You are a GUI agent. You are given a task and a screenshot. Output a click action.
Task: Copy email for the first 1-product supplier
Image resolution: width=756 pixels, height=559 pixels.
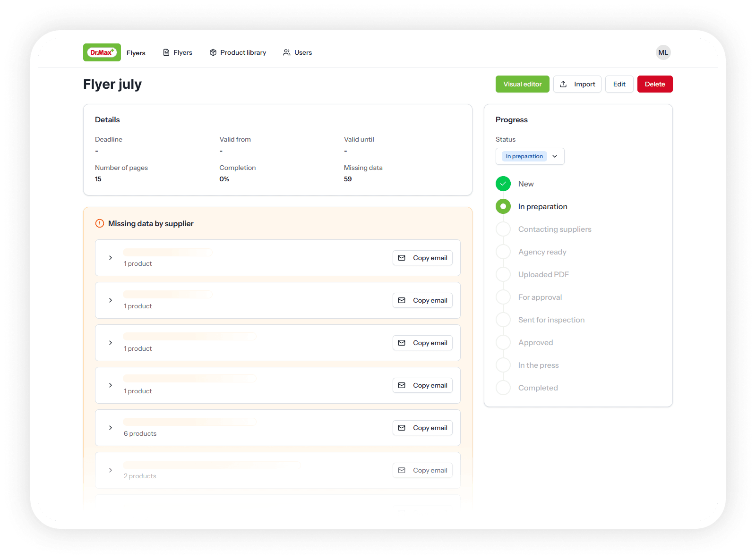[422, 258]
